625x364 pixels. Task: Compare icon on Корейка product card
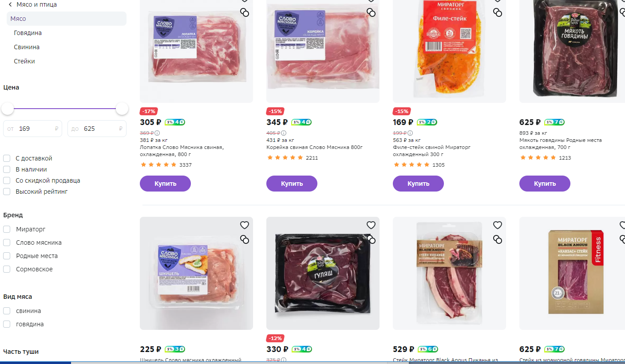pyautogui.click(x=371, y=12)
